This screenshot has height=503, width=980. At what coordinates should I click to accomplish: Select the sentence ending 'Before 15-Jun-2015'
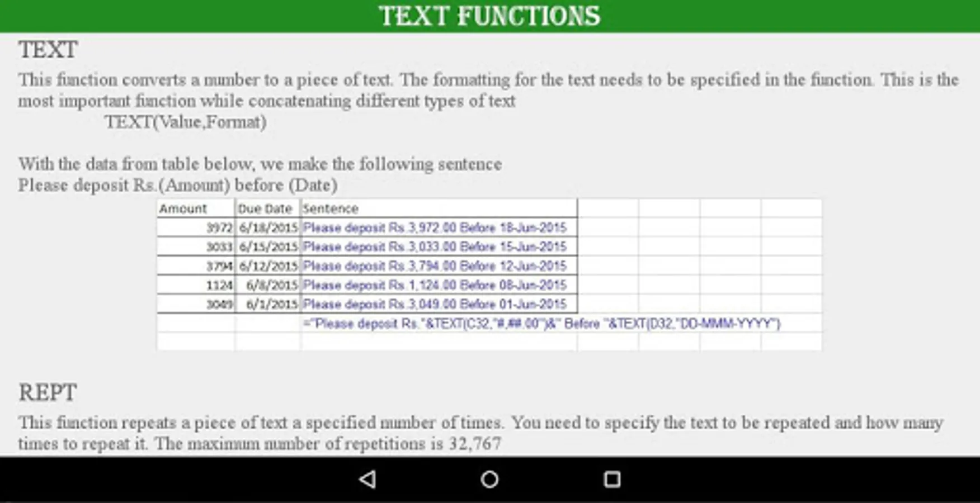coord(439,246)
